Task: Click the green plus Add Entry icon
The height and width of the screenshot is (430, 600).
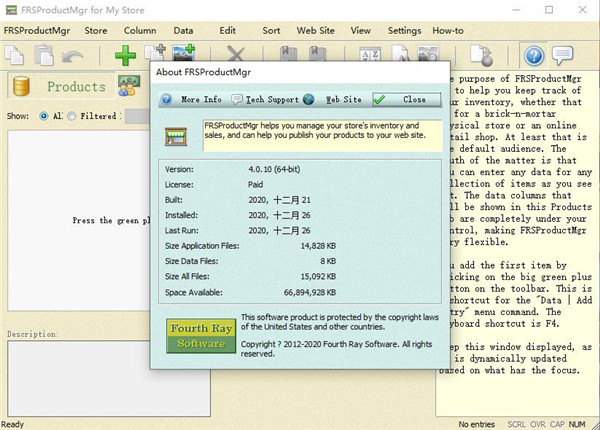Action: [126, 55]
